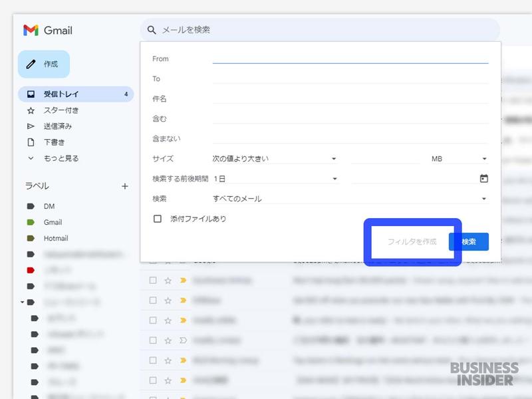The width and height of the screenshot is (532, 399).
Task: Click the star icon beside スター付き
Action: (31, 110)
